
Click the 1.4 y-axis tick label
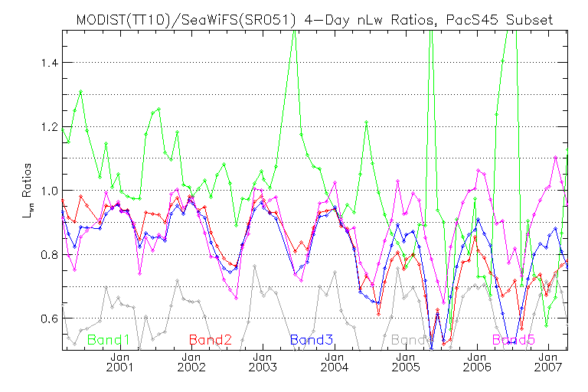pyautogui.click(x=50, y=63)
